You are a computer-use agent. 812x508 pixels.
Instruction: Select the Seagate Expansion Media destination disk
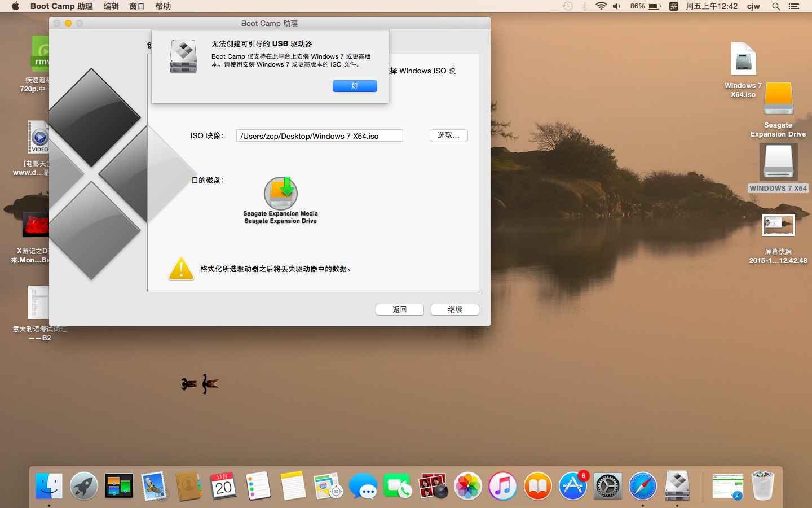pyautogui.click(x=281, y=200)
